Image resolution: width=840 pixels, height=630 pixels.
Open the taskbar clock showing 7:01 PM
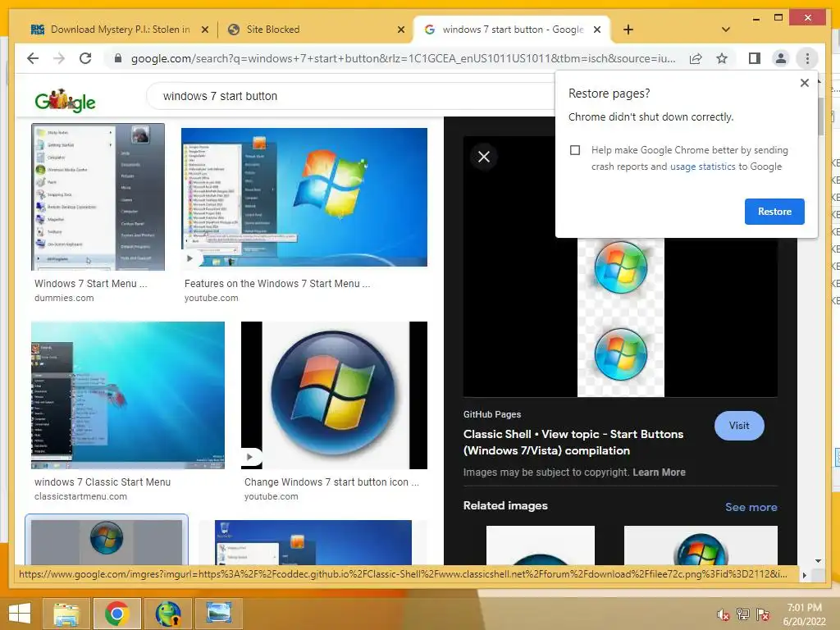pos(804,614)
